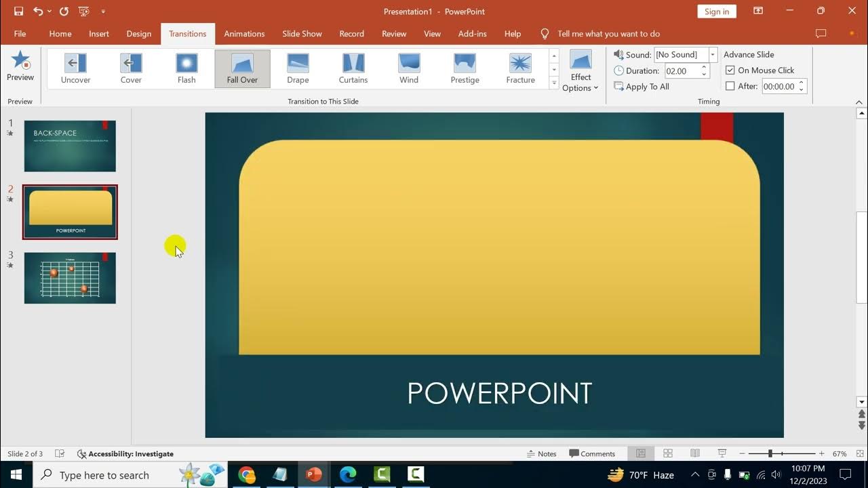Image resolution: width=868 pixels, height=488 pixels.
Task: Expand the Effect Options menu
Action: coord(580,70)
